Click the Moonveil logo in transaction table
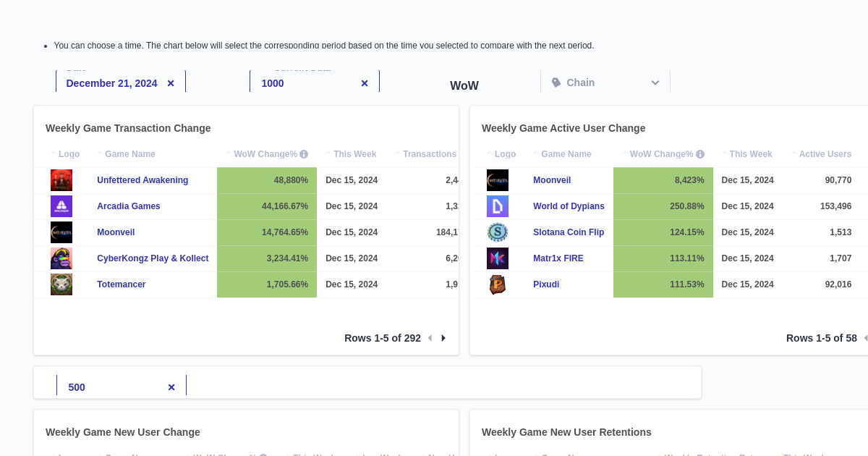Screen dimensions: 868x456 (61, 232)
